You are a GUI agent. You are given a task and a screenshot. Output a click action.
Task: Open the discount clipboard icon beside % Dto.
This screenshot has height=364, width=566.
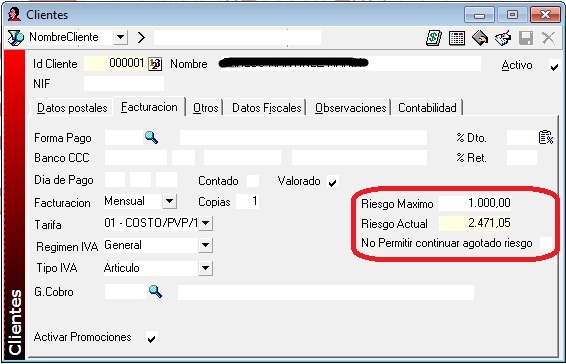pos(546,138)
